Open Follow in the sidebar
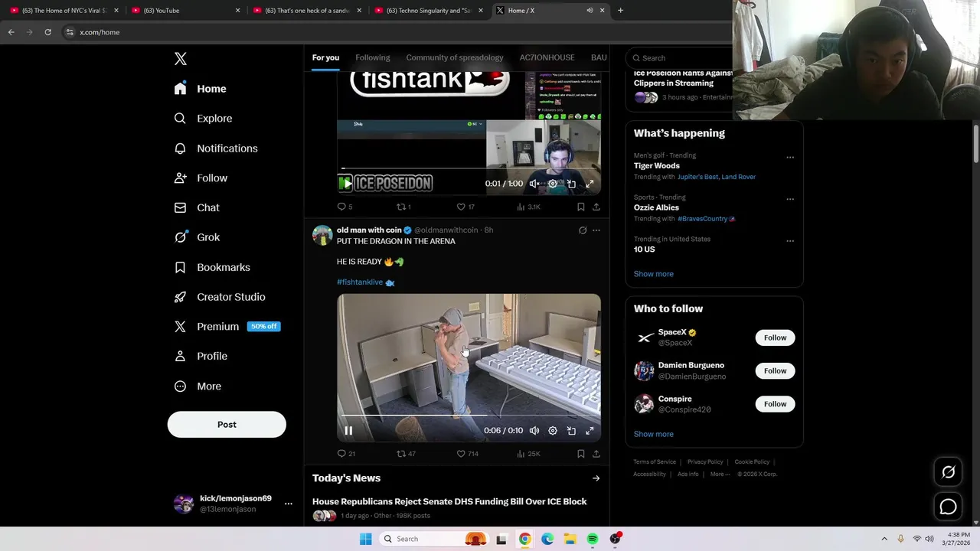Viewport: 980px width, 551px height. point(201,178)
